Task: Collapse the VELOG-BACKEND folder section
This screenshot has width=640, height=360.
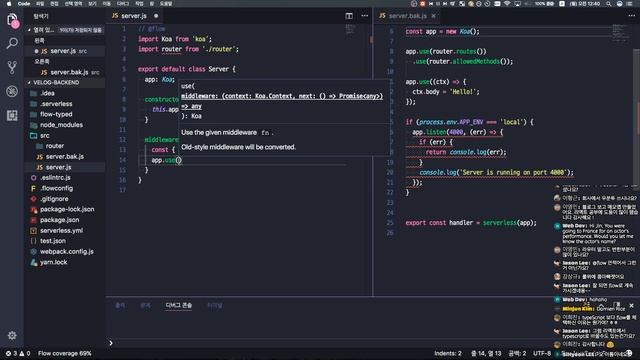Action: (x=56, y=82)
